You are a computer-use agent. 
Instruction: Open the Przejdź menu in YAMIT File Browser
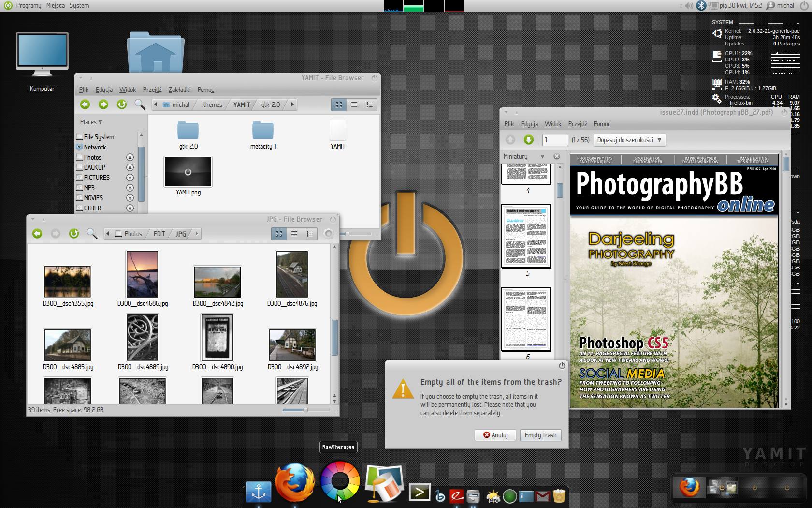(152, 90)
